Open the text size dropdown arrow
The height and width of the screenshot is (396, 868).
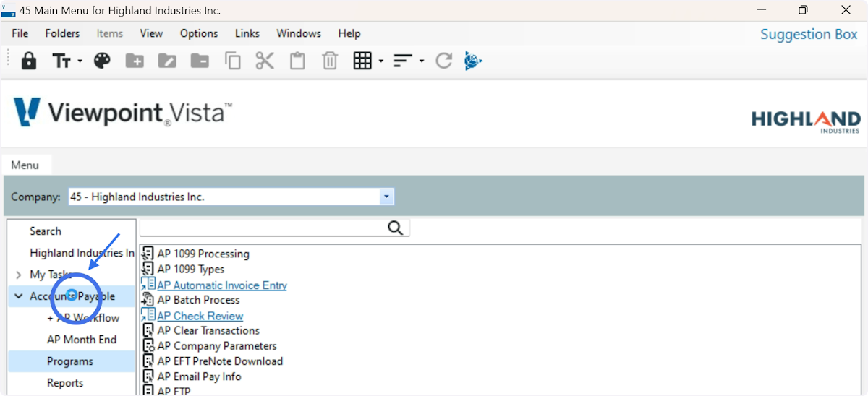coord(80,61)
